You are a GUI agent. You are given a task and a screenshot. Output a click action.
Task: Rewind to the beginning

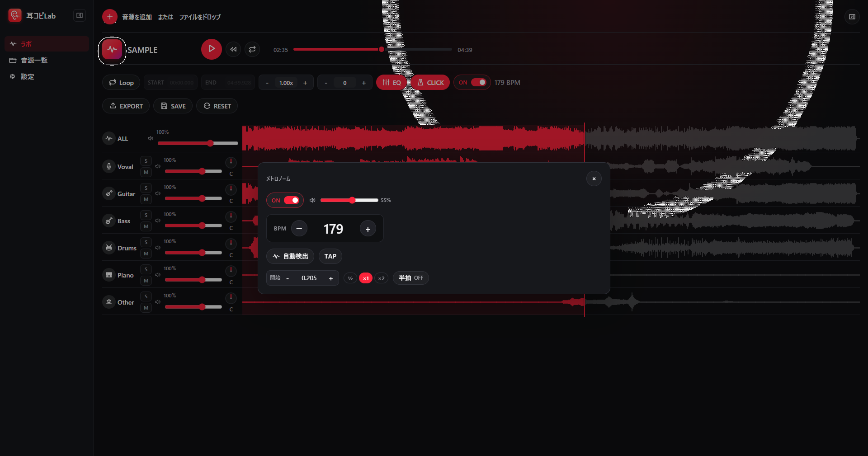(233, 49)
